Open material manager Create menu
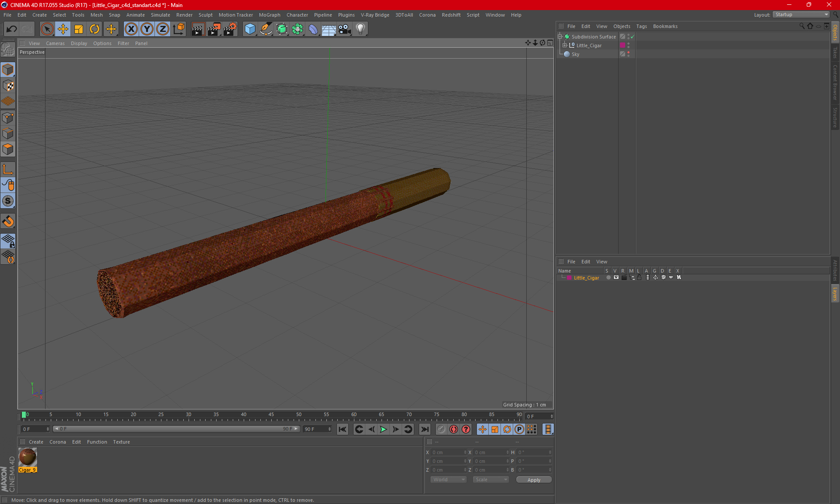 click(36, 442)
